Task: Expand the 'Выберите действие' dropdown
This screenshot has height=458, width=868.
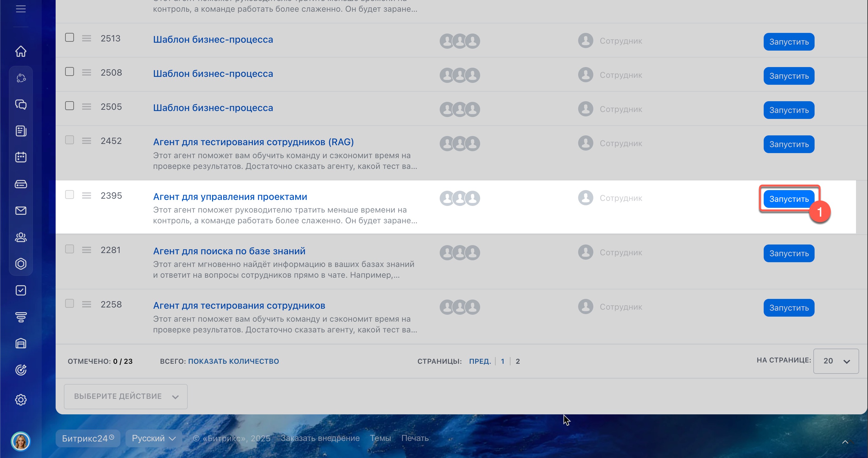Action: point(126,396)
